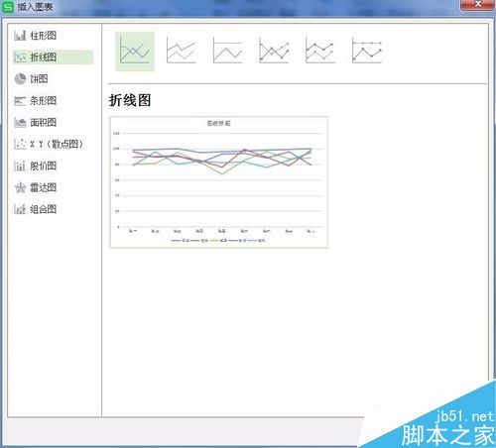The width and height of the screenshot is (496, 448).
Task: Open the 柱形图 category
Action: (x=44, y=36)
